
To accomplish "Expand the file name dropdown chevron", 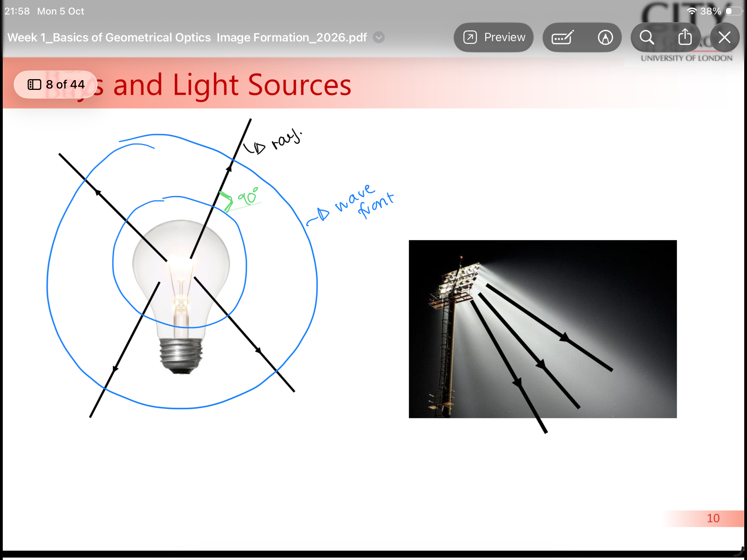I will click(379, 37).
